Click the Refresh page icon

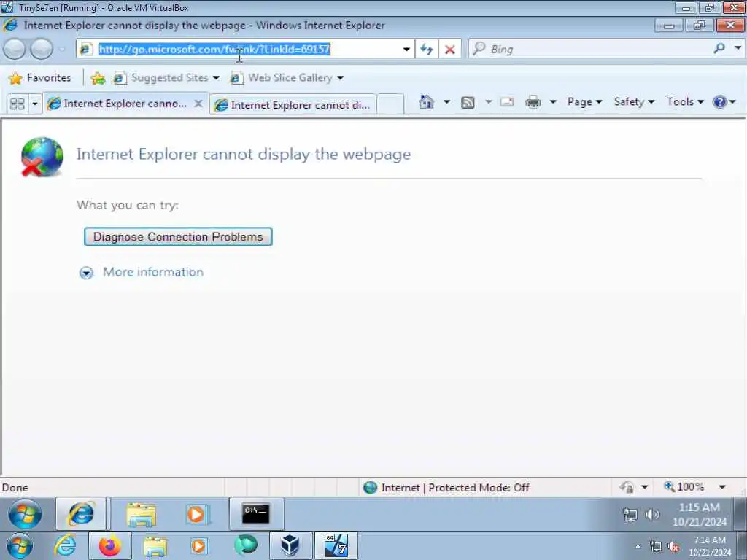pyautogui.click(x=427, y=49)
